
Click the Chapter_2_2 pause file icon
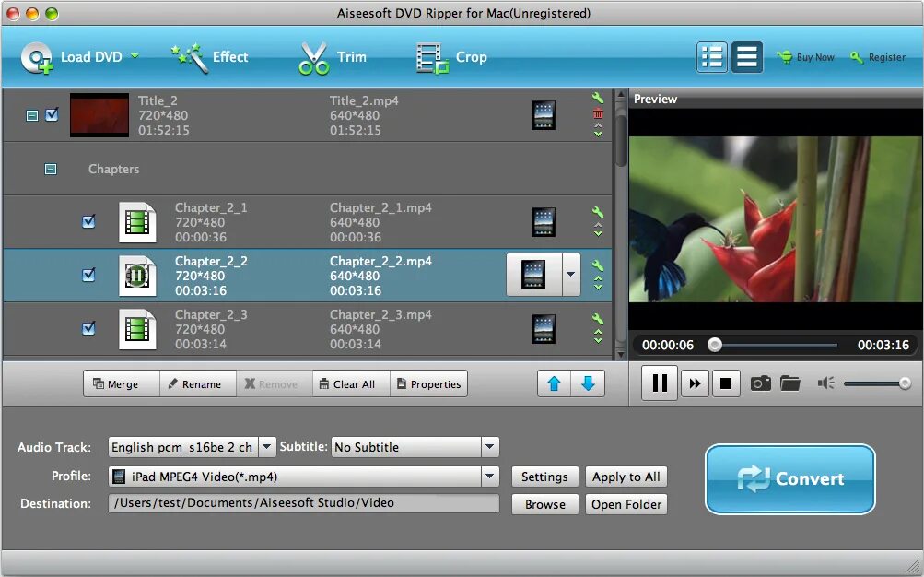click(137, 276)
